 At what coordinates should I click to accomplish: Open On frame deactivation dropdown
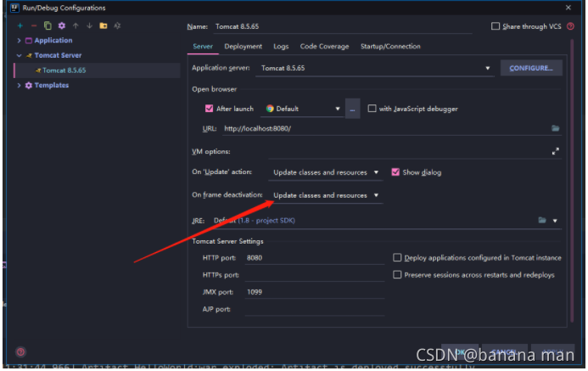pyautogui.click(x=326, y=195)
